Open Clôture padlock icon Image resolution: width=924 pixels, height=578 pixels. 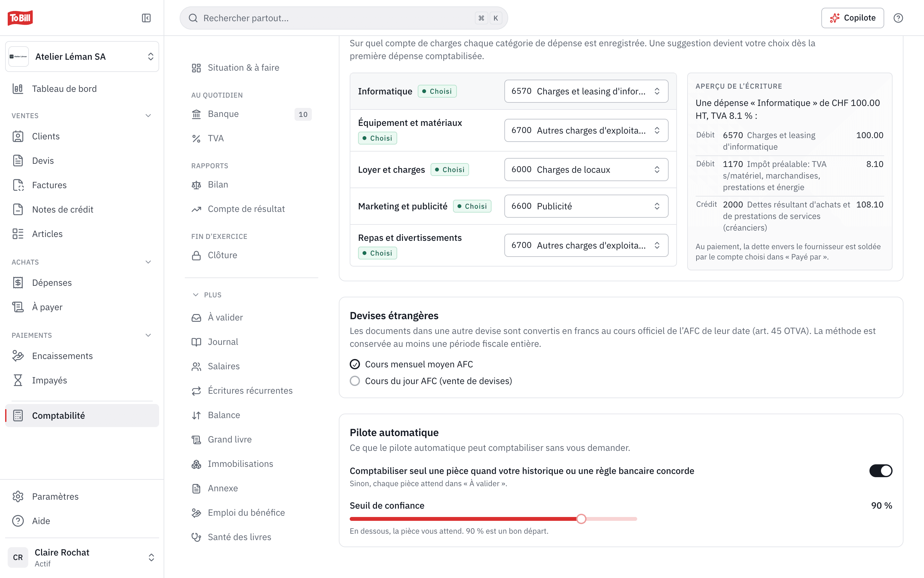tap(196, 255)
